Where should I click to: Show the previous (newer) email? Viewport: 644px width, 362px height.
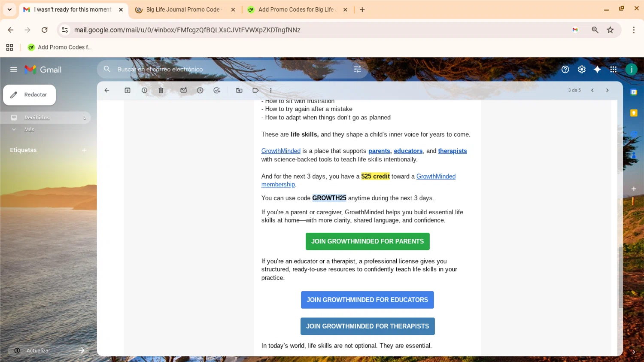592,90
